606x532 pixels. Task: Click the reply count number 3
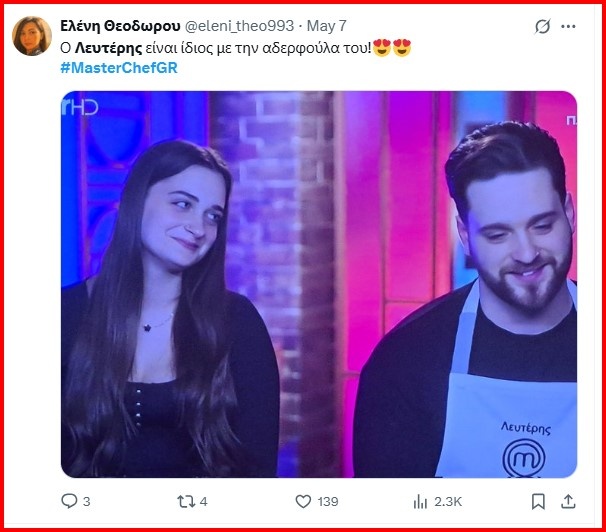point(87,500)
